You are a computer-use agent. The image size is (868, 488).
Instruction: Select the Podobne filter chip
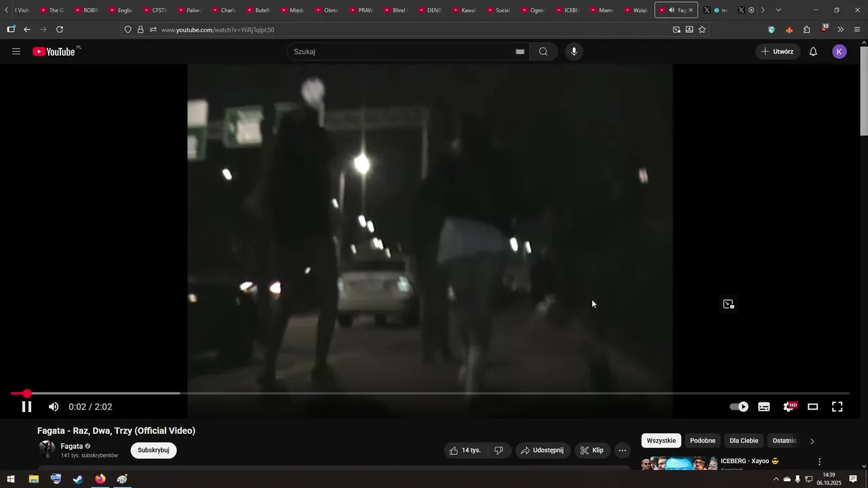[x=703, y=441]
